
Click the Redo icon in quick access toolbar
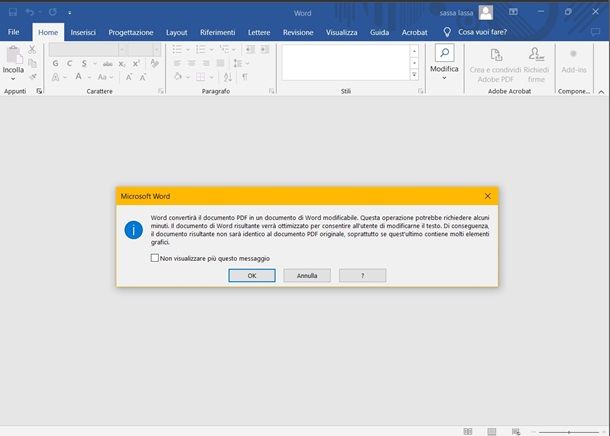(53, 12)
